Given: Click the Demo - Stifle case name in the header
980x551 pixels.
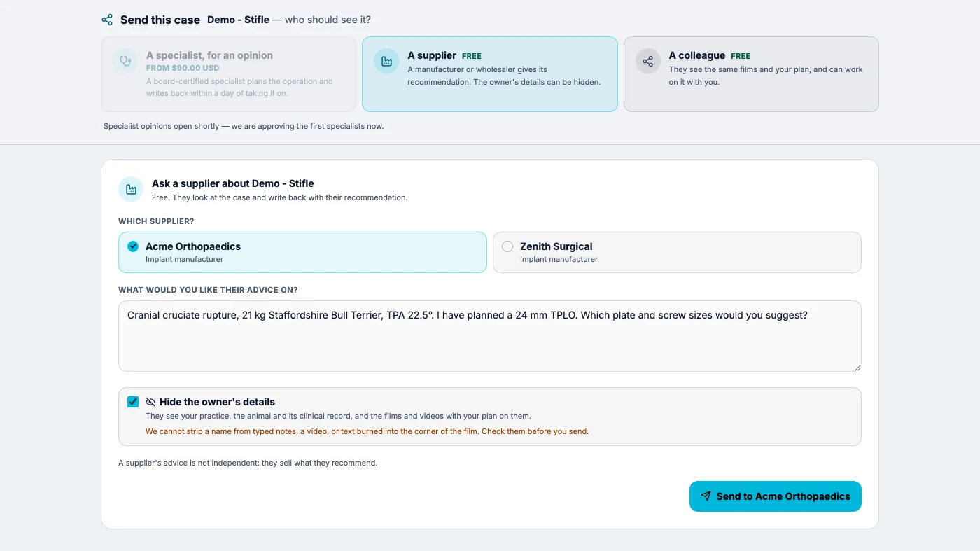Looking at the screenshot, I should [238, 20].
